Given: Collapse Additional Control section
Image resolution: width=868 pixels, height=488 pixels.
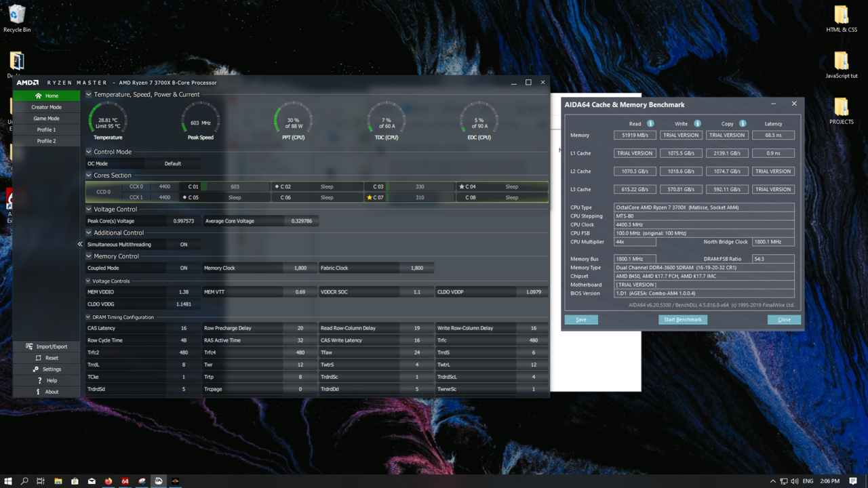Looking at the screenshot, I should coord(89,232).
